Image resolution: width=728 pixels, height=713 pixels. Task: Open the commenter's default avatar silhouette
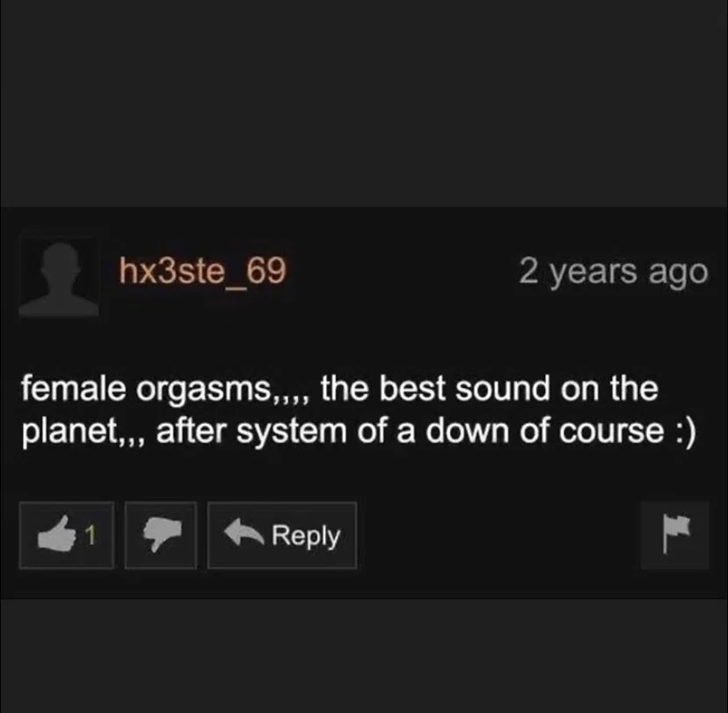59,278
